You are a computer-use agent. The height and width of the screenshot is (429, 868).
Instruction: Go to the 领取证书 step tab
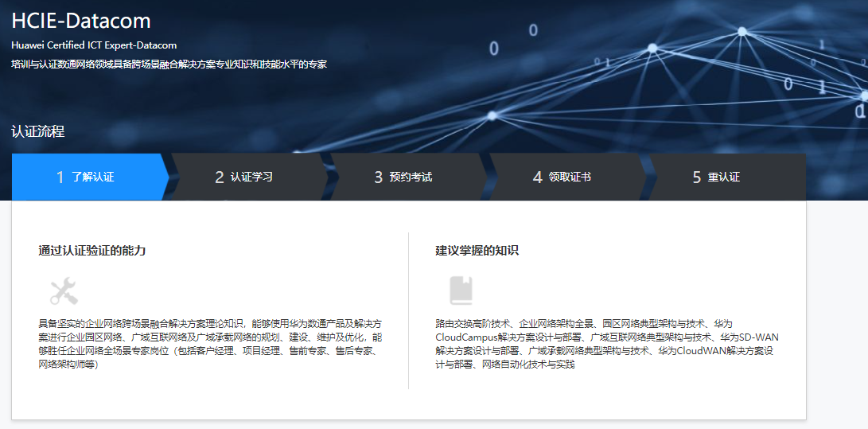pyautogui.click(x=567, y=177)
